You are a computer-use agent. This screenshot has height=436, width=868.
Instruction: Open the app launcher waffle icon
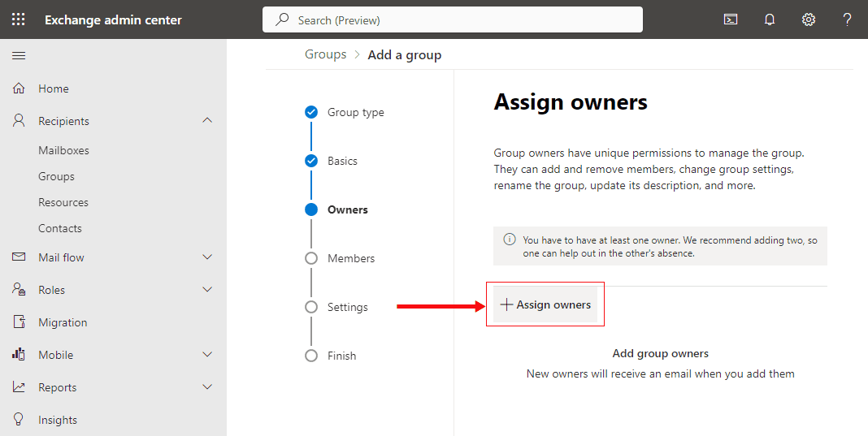18,19
